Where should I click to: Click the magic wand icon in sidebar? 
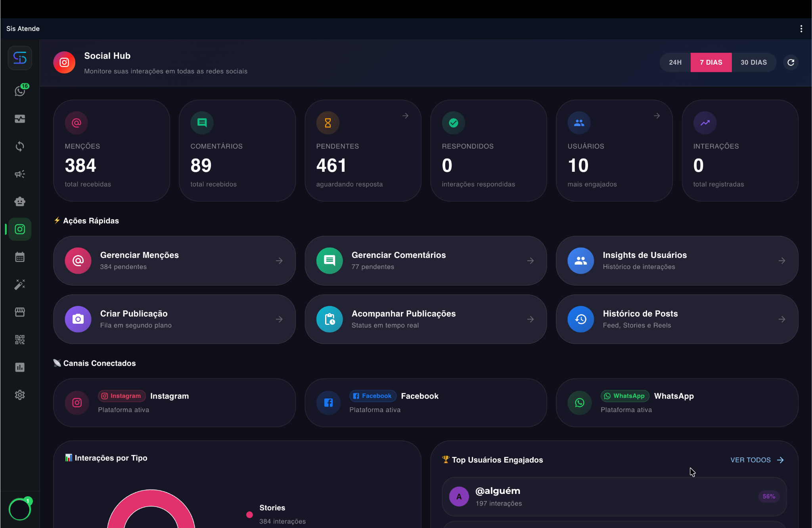[20, 284]
